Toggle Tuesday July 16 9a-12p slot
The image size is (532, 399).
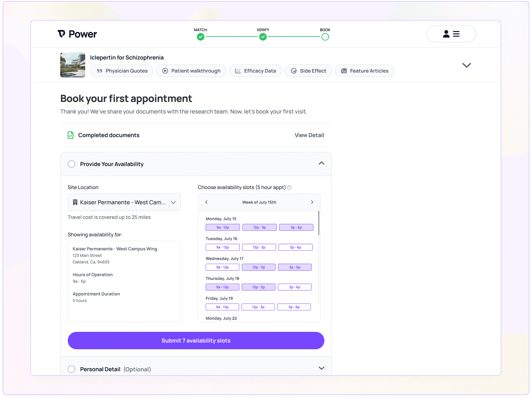coord(222,247)
